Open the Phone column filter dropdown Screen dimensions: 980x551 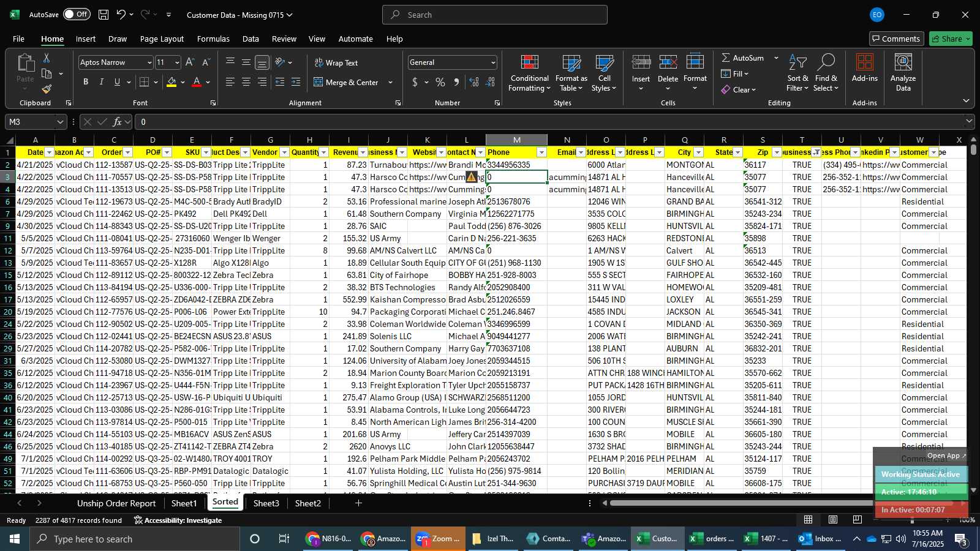point(541,152)
